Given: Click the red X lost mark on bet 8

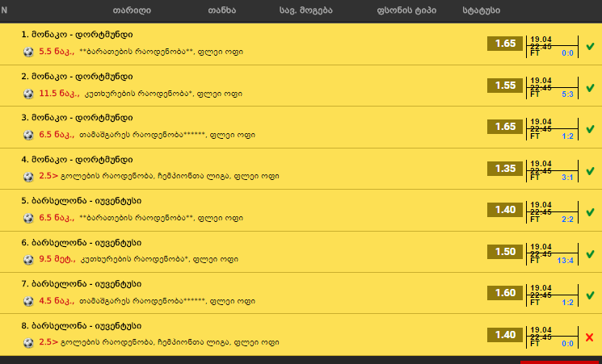Looking at the screenshot, I should (x=590, y=337).
